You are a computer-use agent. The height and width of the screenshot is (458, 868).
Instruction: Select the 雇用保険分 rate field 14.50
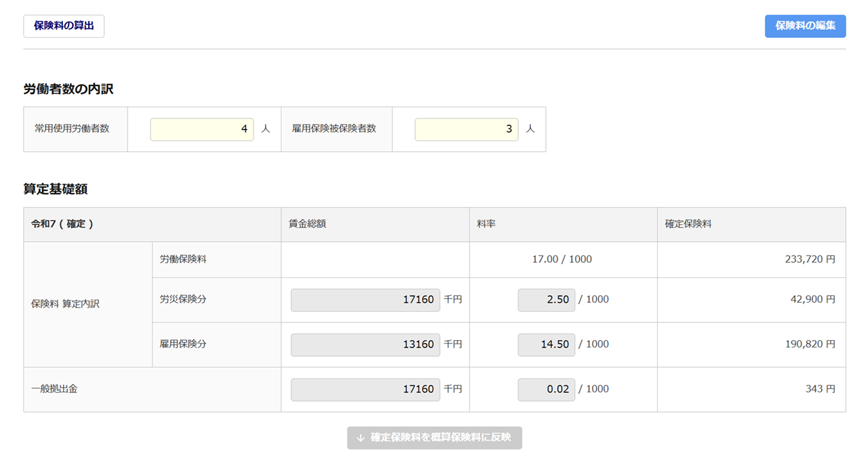pyautogui.click(x=546, y=344)
